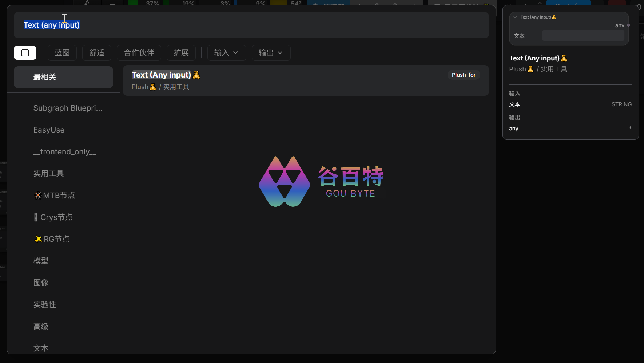Open the 输入 filter dropdown
The image size is (644, 363).
pyautogui.click(x=227, y=53)
